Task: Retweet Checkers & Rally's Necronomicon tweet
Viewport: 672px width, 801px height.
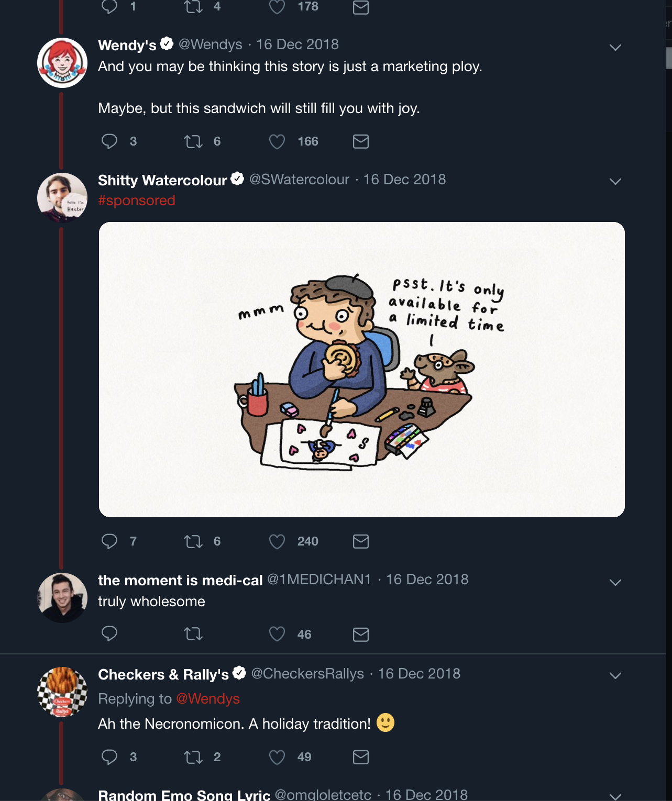Action: pyautogui.click(x=193, y=757)
